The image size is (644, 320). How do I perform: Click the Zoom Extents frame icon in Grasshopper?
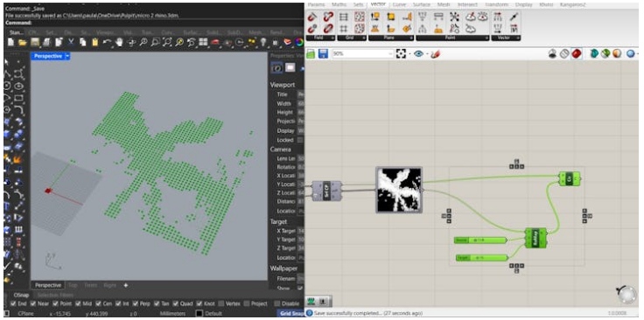pyautogui.click(x=401, y=53)
